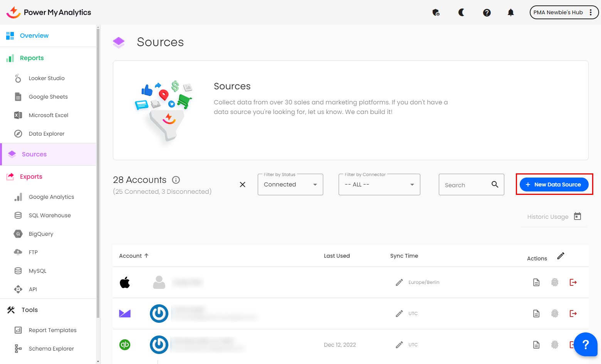Click the help question mark in the header

(x=487, y=13)
